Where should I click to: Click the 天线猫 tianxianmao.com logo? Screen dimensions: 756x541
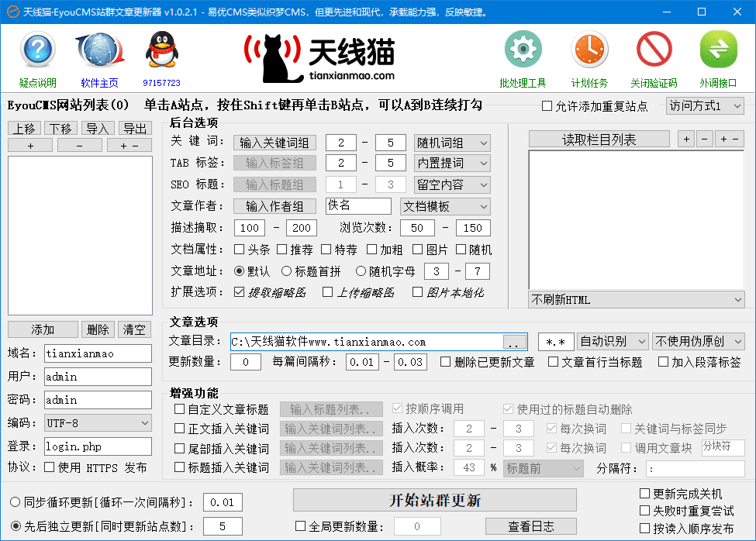tap(319, 58)
